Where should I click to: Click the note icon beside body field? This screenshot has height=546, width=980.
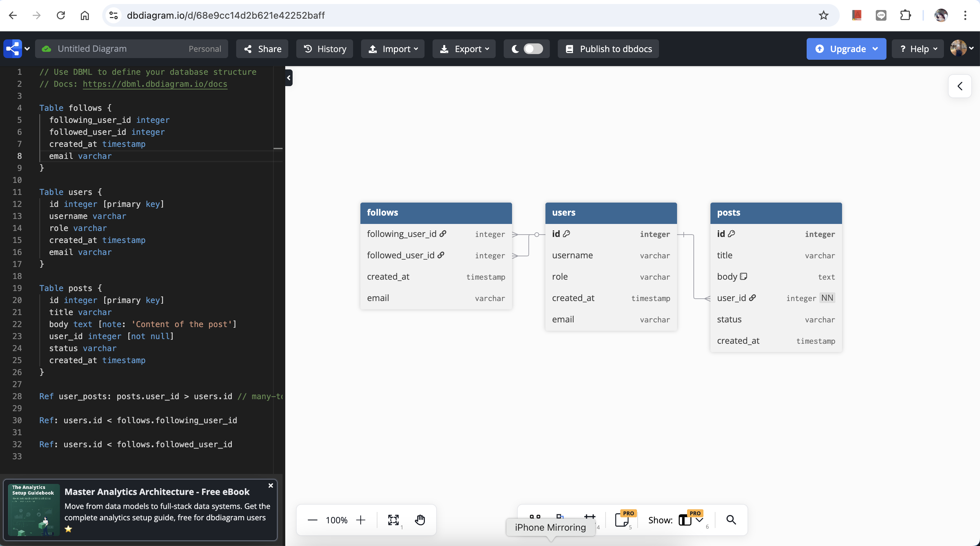[x=744, y=276]
